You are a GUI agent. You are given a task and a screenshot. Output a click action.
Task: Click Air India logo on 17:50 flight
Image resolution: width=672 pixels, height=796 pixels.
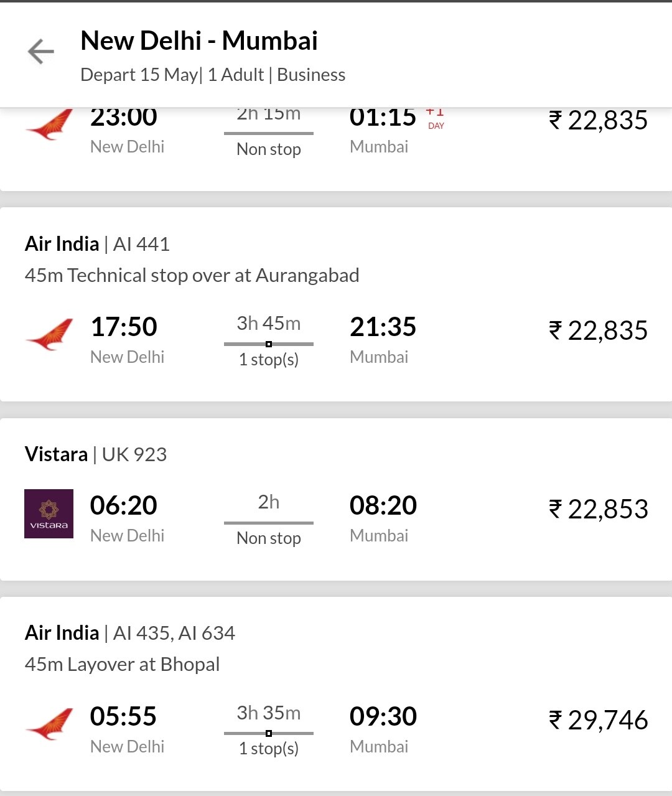pos(49,334)
